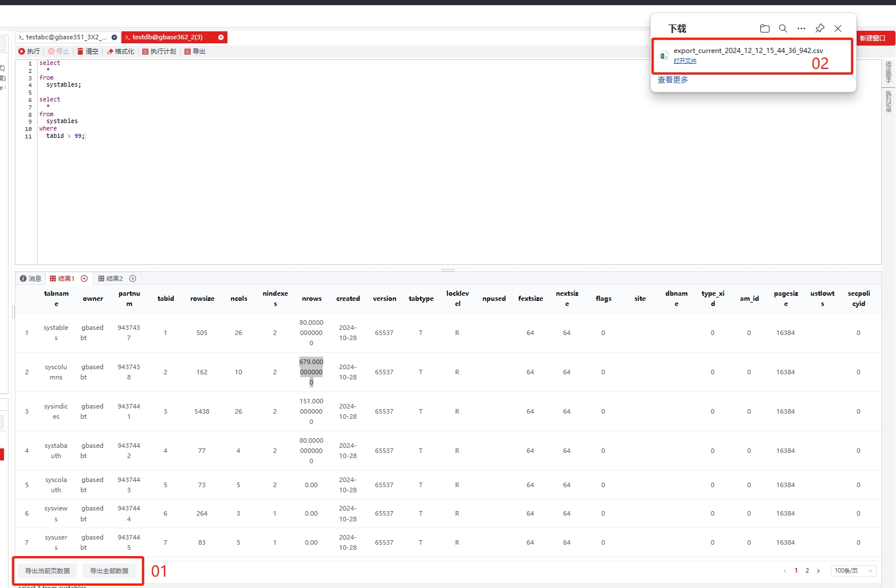
Task: Open more options in downloads panel
Action: click(x=801, y=28)
